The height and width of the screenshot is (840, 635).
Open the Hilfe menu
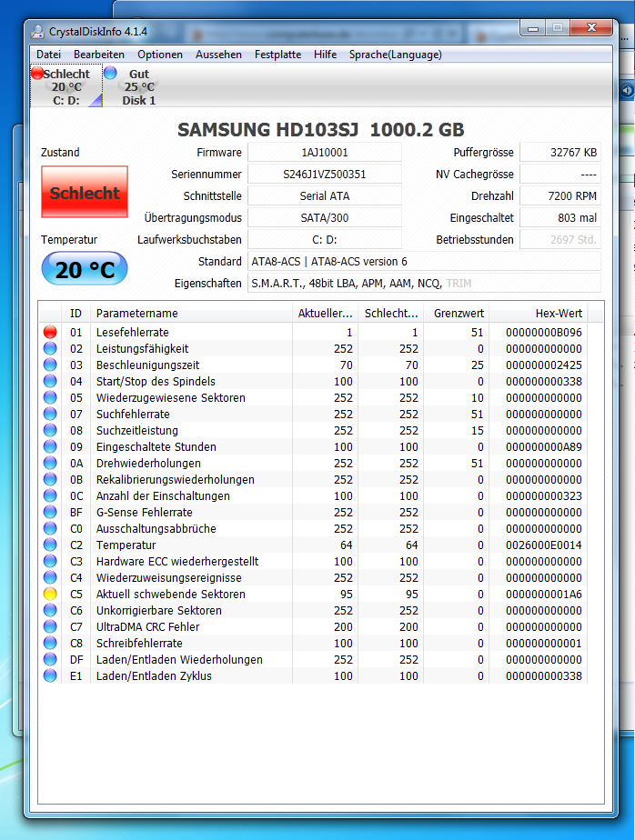coord(325,55)
